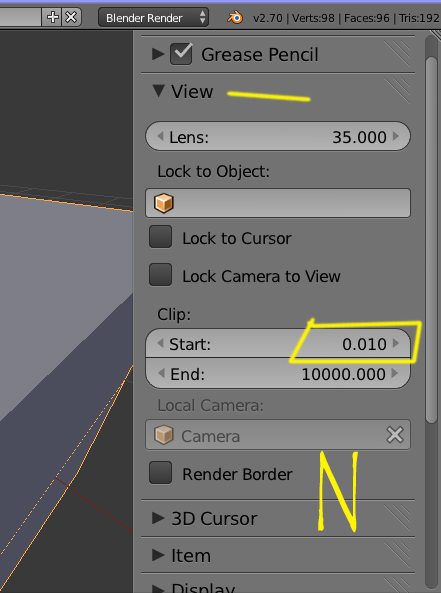Image resolution: width=441 pixels, height=593 pixels.
Task: Expand the Item panel
Action: (158, 555)
